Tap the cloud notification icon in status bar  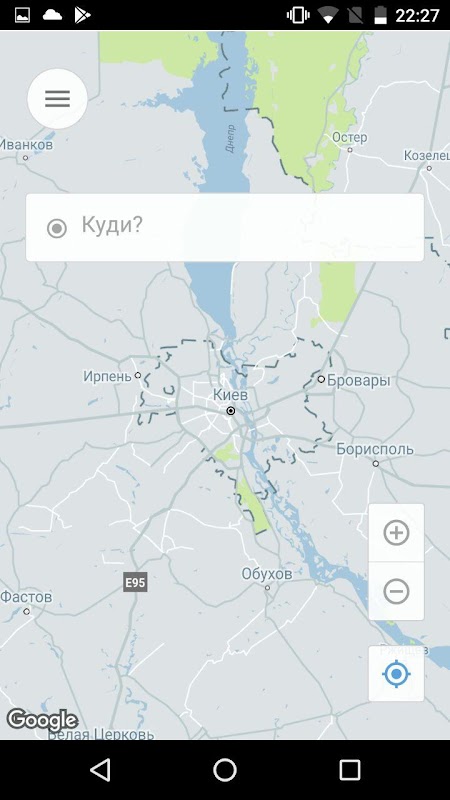point(52,15)
